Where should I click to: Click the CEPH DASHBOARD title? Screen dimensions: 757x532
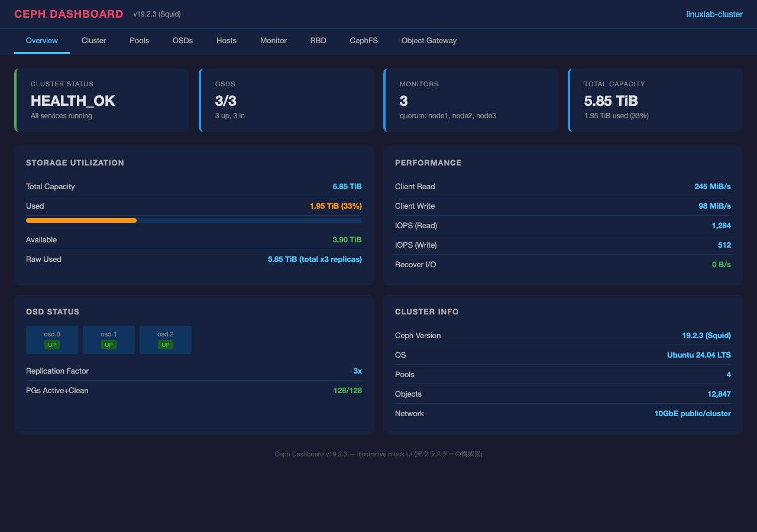click(x=69, y=14)
